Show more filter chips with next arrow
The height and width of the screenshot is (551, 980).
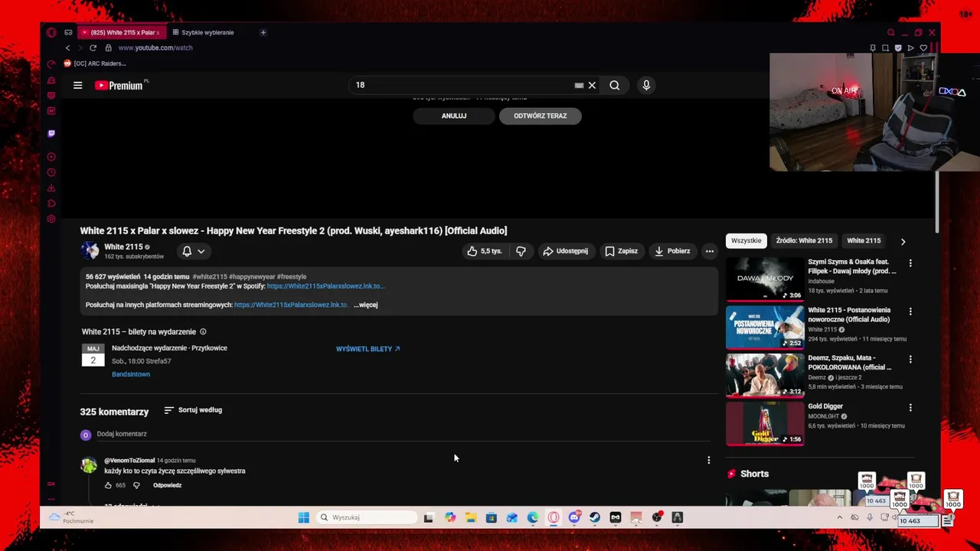(903, 241)
